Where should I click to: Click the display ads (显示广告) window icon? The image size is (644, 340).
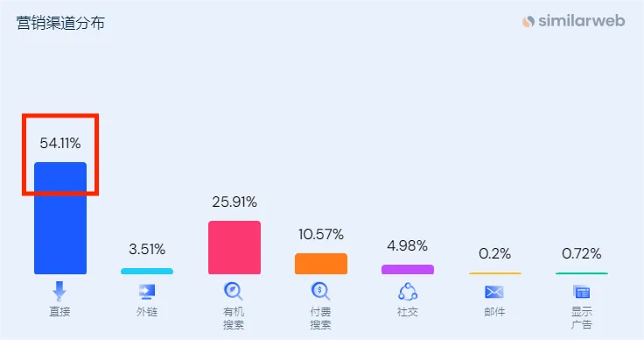point(581,293)
